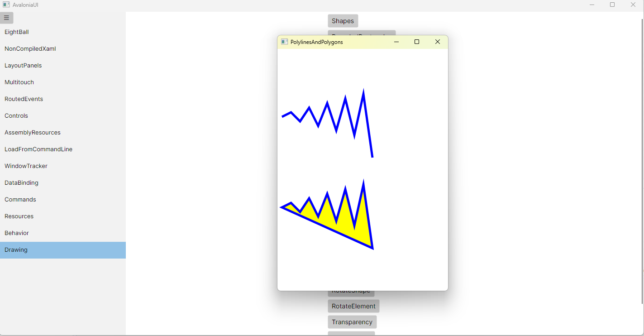
Task: Select WindowTracker in the sidebar
Action: (63, 166)
